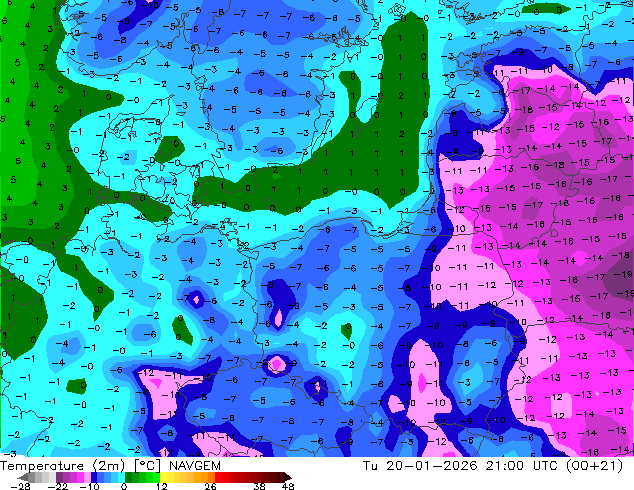Click the '(00+21)' forecast offset label
This screenshot has height=490, width=634.
click(594, 466)
